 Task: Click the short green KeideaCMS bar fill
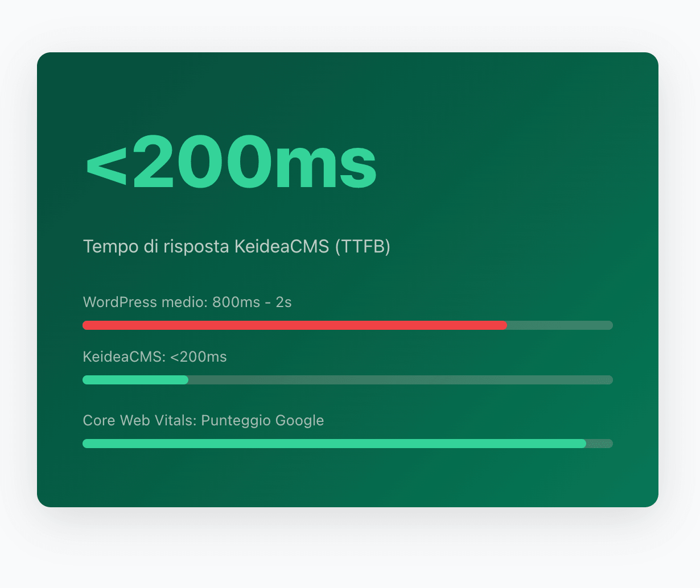[x=135, y=380]
